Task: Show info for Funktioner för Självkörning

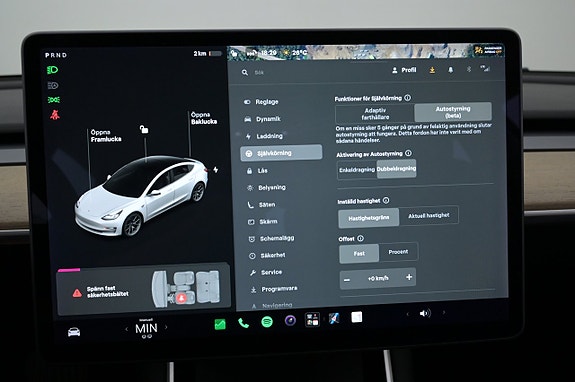Action: (x=407, y=98)
